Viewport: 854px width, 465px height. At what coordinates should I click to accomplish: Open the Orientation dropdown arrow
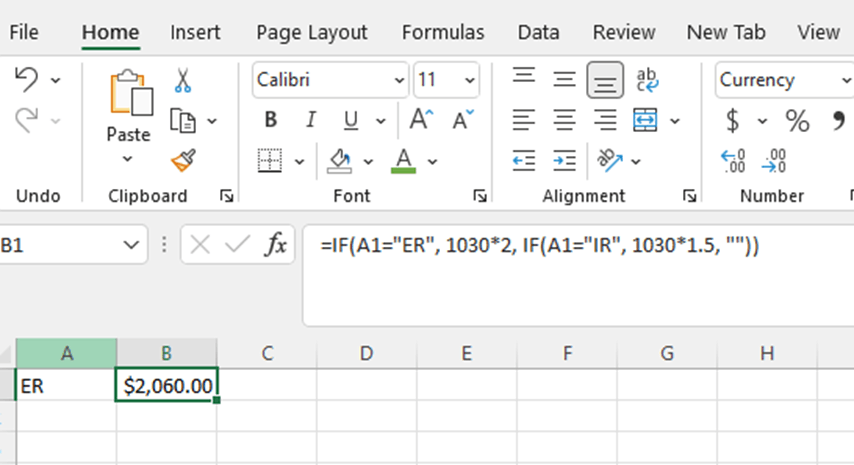tap(636, 162)
